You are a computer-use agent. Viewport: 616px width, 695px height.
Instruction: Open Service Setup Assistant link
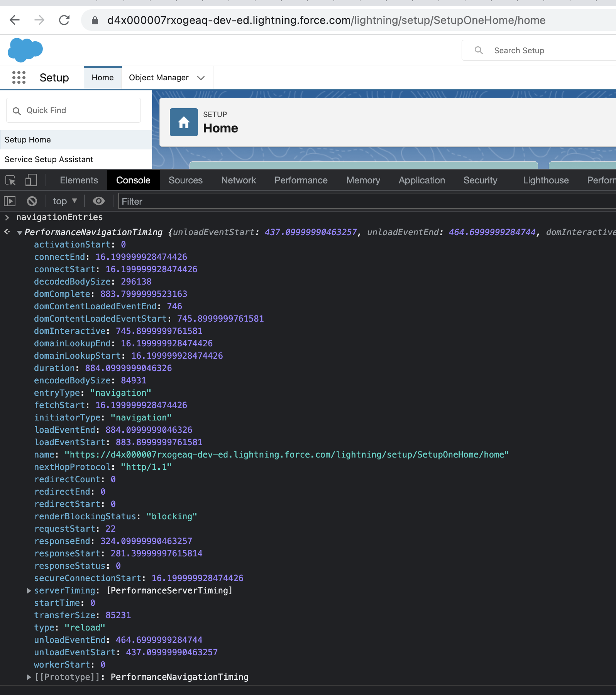coord(49,159)
